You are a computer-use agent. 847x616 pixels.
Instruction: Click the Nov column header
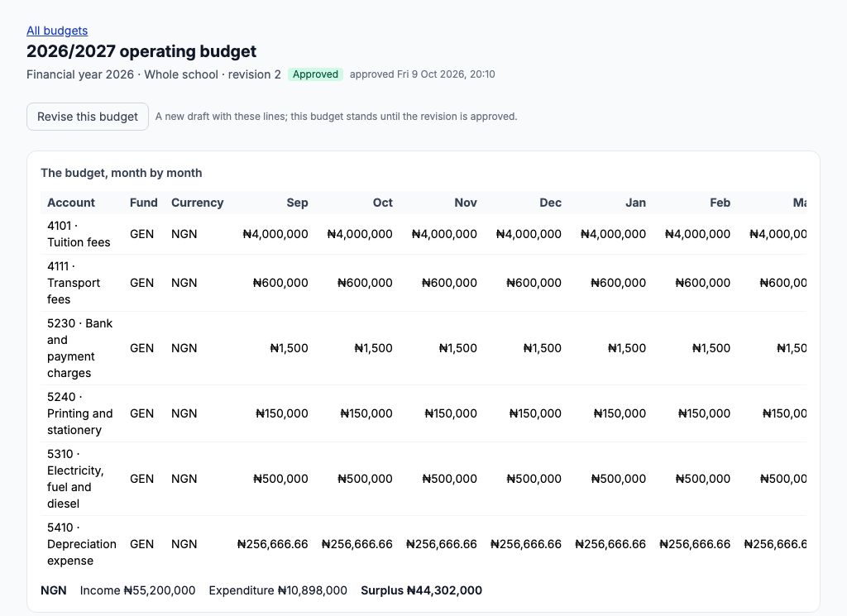(x=466, y=203)
